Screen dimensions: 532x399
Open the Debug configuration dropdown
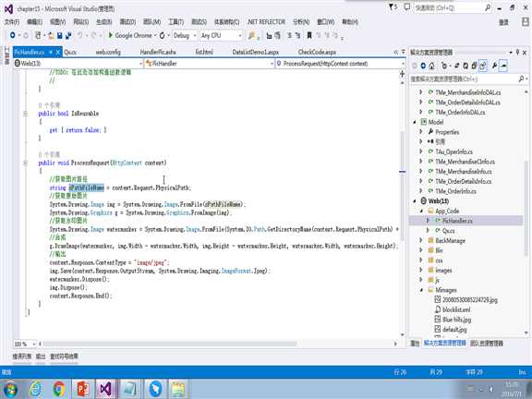coord(185,35)
